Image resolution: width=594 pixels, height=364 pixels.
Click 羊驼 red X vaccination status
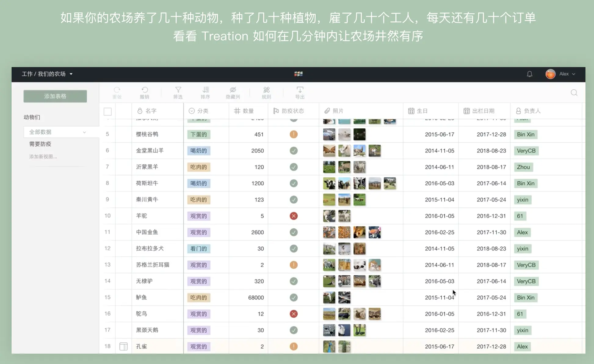coord(294,216)
